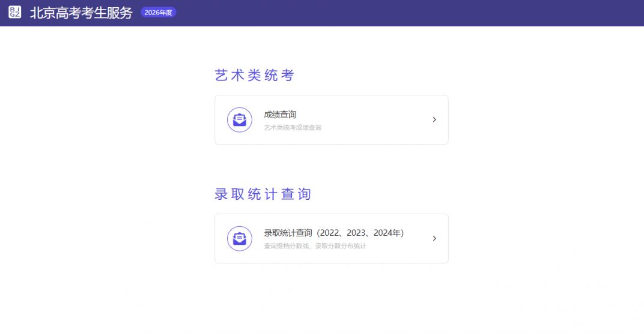Select the 录取统计查询 section heading
644x333 pixels.
(263, 194)
